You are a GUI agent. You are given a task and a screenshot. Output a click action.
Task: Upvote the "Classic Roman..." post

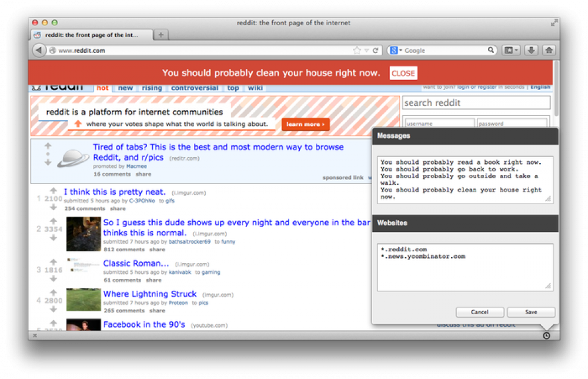point(54,262)
